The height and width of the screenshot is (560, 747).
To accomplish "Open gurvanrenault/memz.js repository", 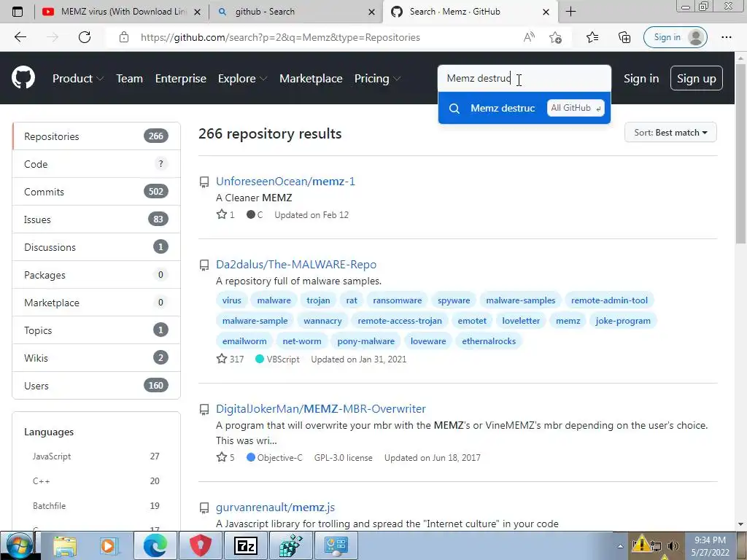I will pyautogui.click(x=275, y=507).
